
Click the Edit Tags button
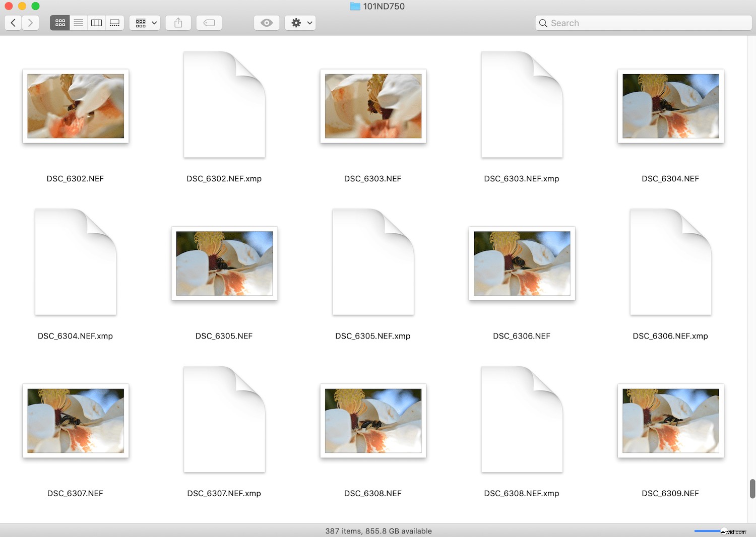(209, 23)
